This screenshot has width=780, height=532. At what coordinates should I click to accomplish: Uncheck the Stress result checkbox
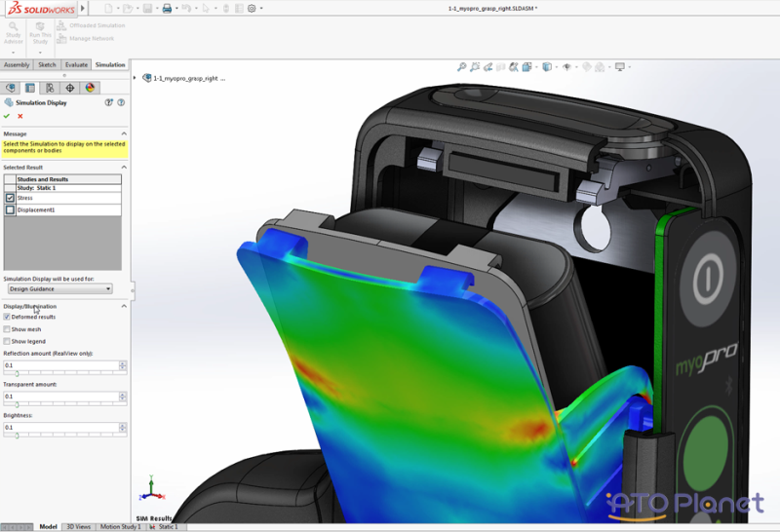[x=10, y=198]
